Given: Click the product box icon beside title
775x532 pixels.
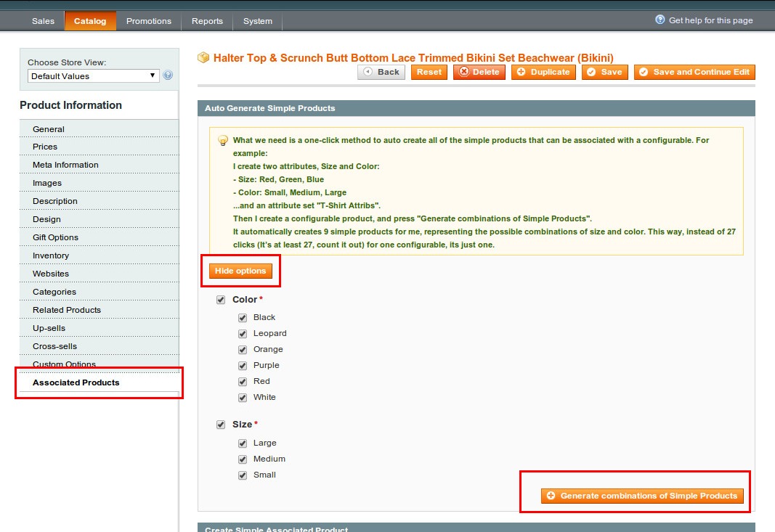Looking at the screenshot, I should 203,58.
